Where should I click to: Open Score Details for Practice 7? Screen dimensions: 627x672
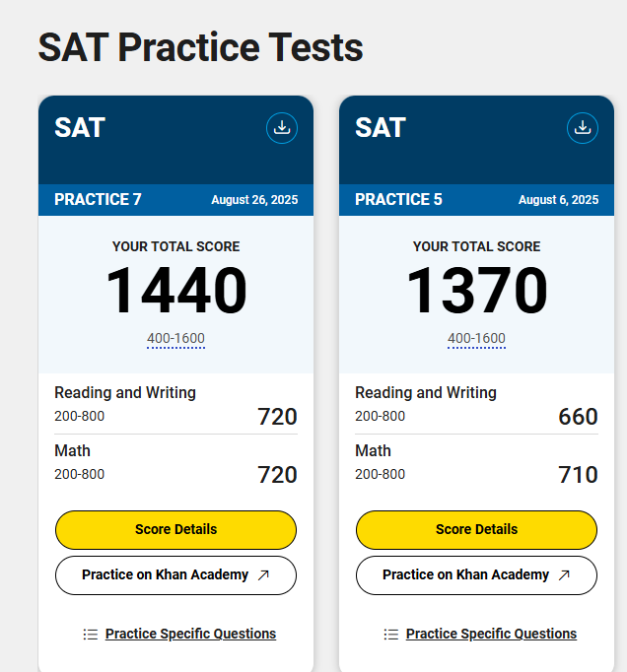pos(175,529)
